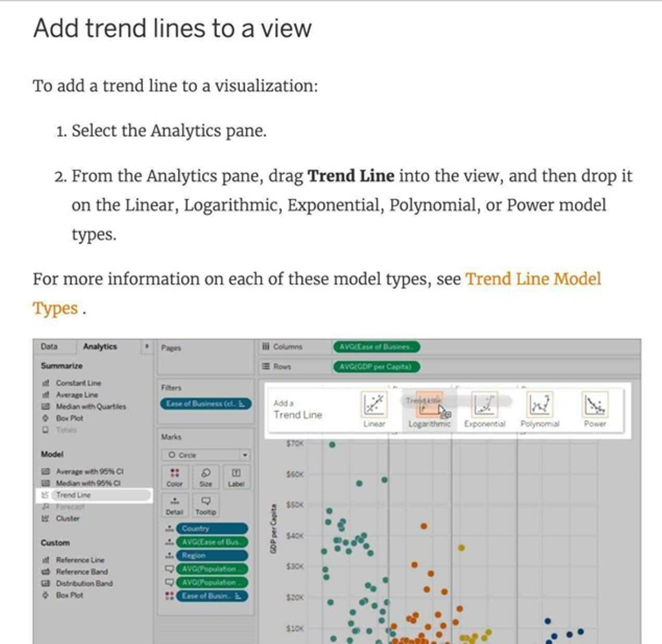Screen dimensions: 662x644
Task: Open the Ease of Business filter pill menu
Action: [x=206, y=403]
